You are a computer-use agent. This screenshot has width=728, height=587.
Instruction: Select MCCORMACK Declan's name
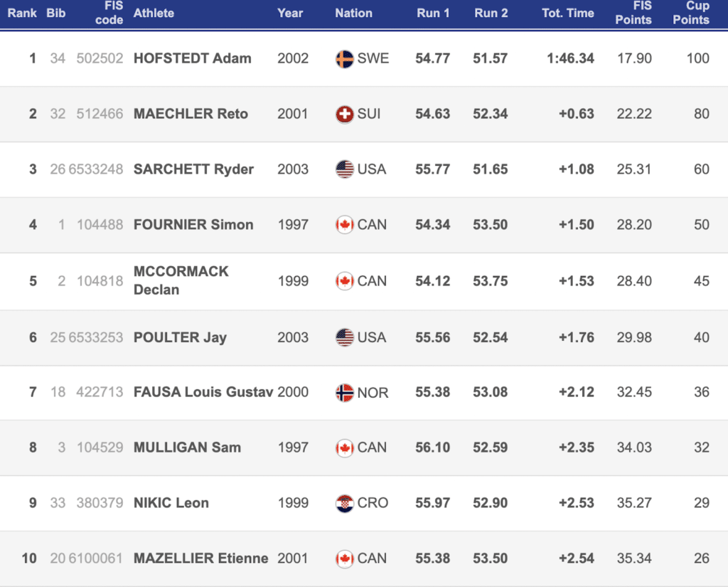[181, 280]
